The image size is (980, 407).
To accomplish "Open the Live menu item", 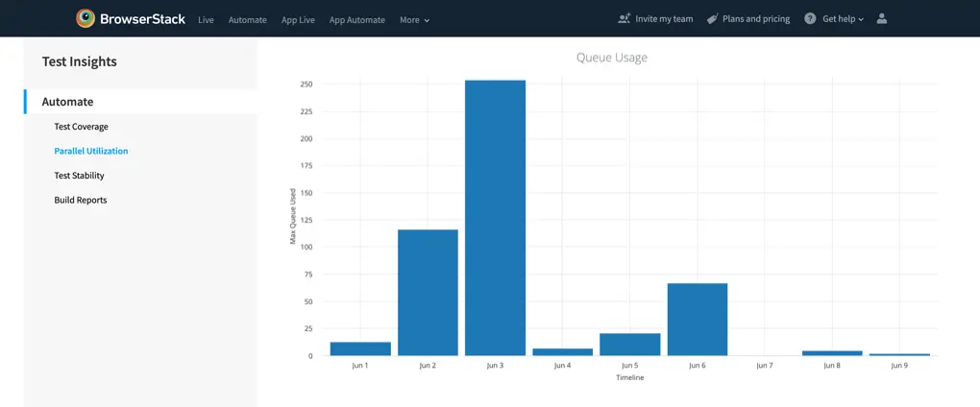I will pyautogui.click(x=206, y=19).
